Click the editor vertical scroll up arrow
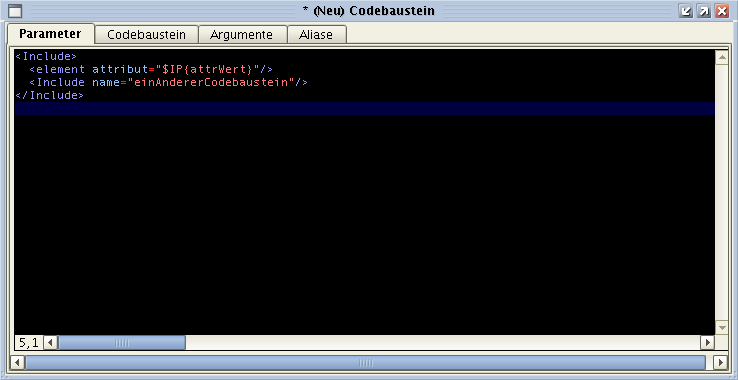Image resolution: width=738 pixels, height=380 pixels. pyautogui.click(x=722, y=57)
